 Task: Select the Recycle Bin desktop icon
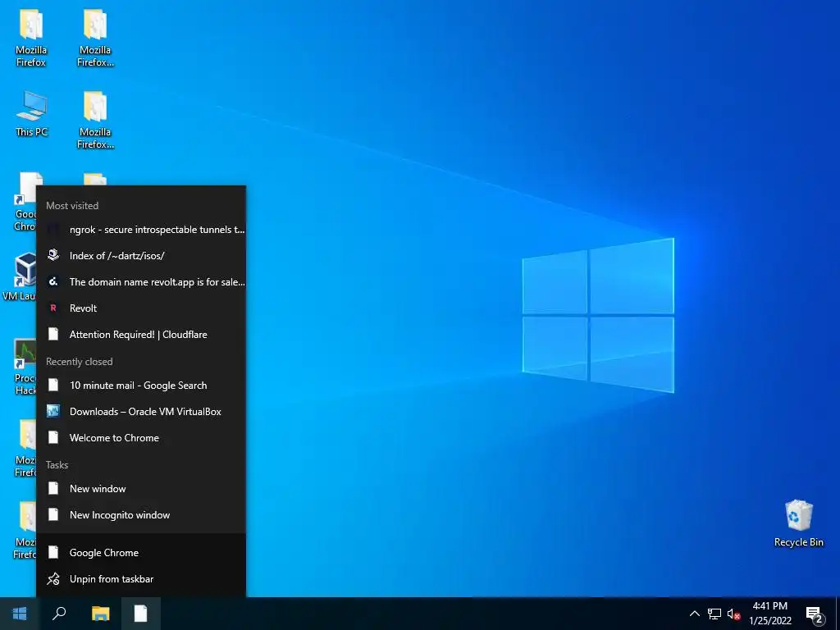(x=799, y=523)
